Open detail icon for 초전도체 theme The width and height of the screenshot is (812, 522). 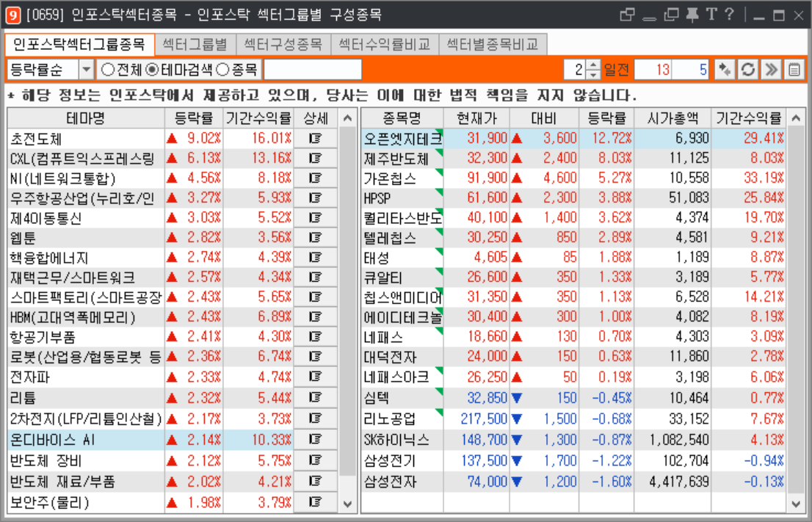pos(315,139)
